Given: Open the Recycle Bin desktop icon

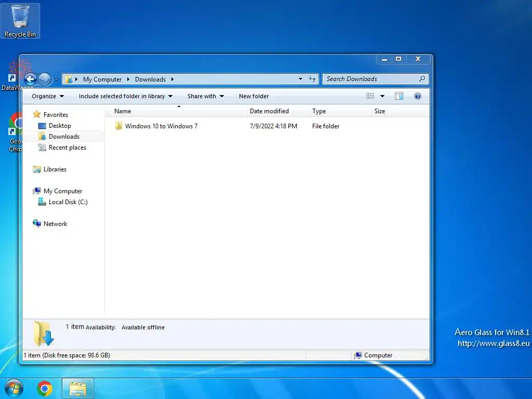Looking at the screenshot, I should click(20, 21).
